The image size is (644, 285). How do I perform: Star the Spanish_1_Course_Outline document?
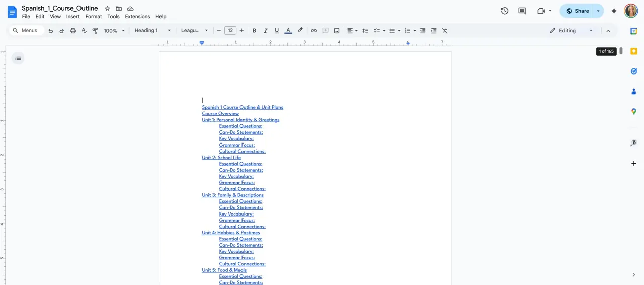107,9
